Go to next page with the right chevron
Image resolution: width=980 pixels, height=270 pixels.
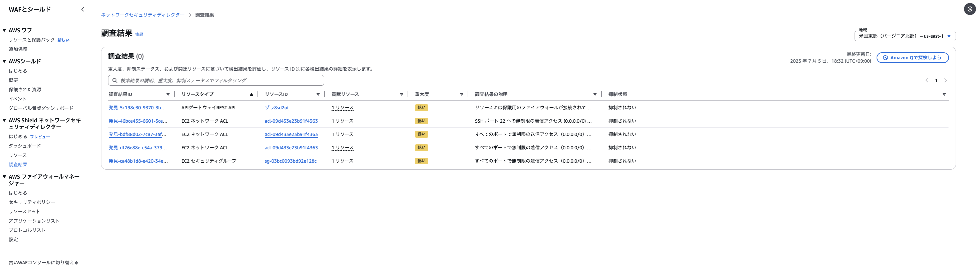(945, 81)
